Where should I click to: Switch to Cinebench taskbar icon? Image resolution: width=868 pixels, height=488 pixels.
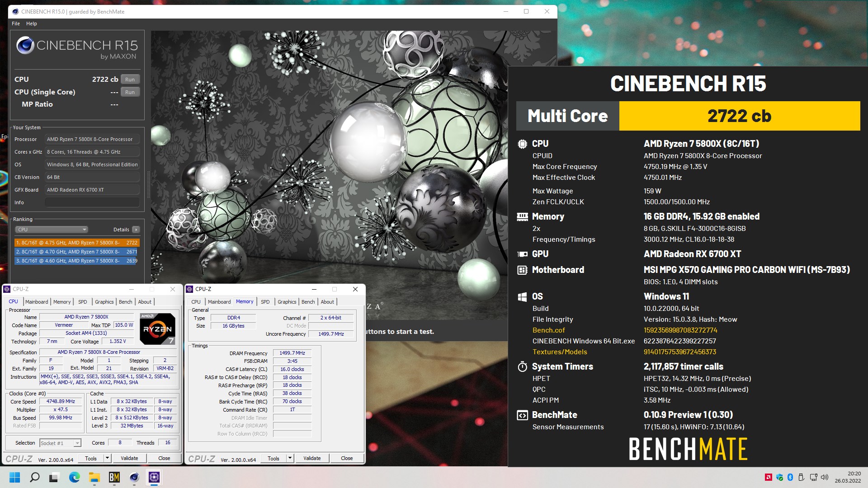(134, 477)
